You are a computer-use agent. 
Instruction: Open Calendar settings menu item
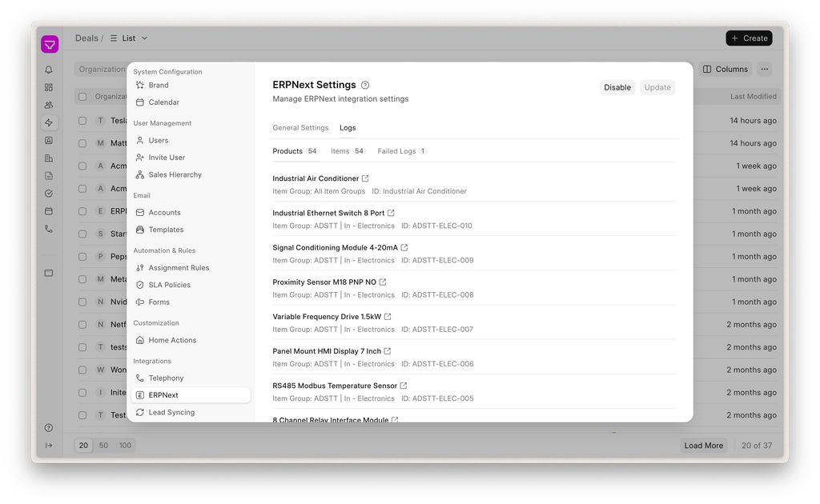(191, 102)
